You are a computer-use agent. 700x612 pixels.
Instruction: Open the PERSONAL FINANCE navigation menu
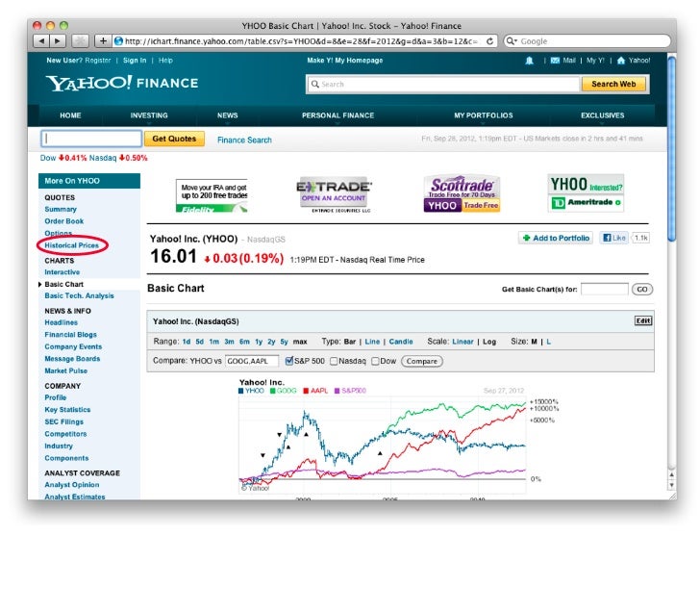pyautogui.click(x=337, y=115)
